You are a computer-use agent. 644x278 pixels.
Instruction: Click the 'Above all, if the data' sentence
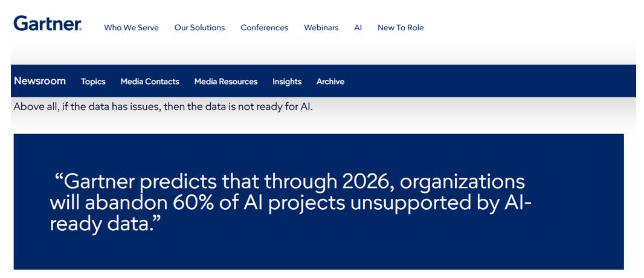(x=163, y=108)
